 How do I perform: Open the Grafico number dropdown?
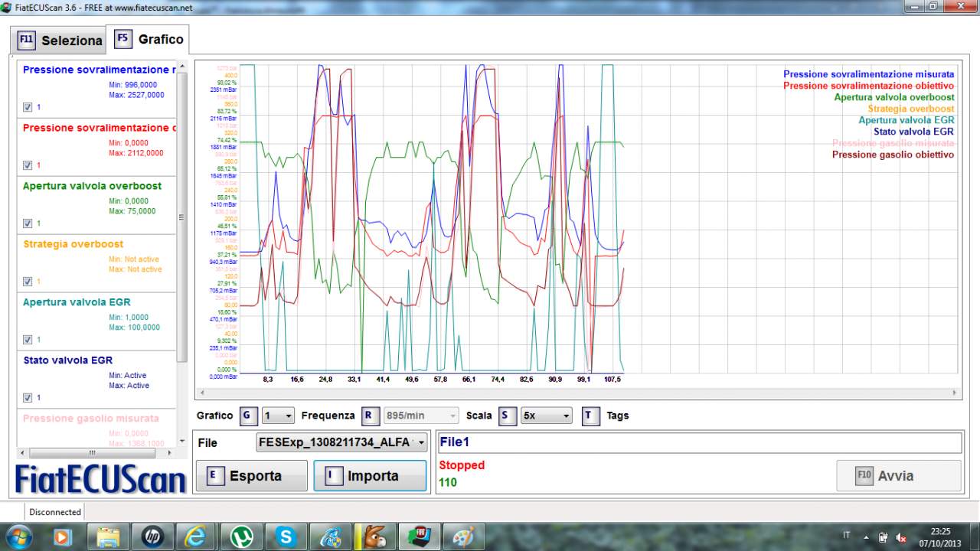click(278, 416)
